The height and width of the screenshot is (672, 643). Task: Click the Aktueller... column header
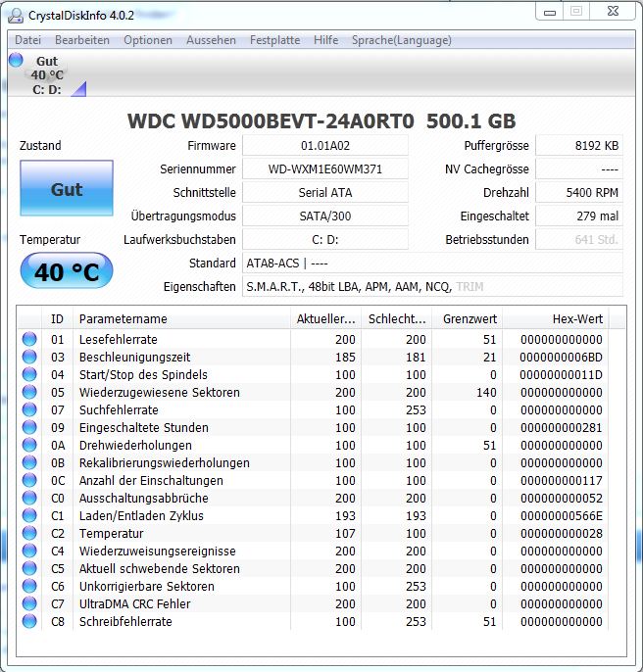(x=326, y=319)
